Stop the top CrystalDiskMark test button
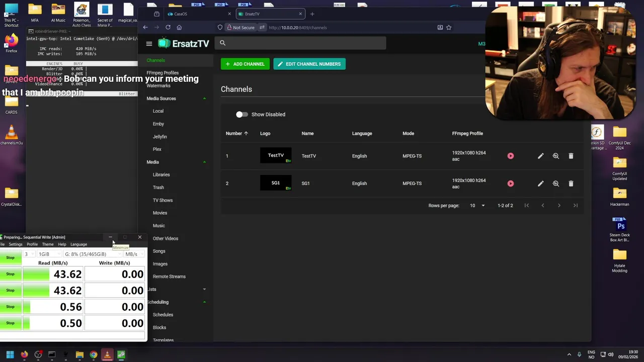The width and height of the screenshot is (644, 362). pos(10,257)
